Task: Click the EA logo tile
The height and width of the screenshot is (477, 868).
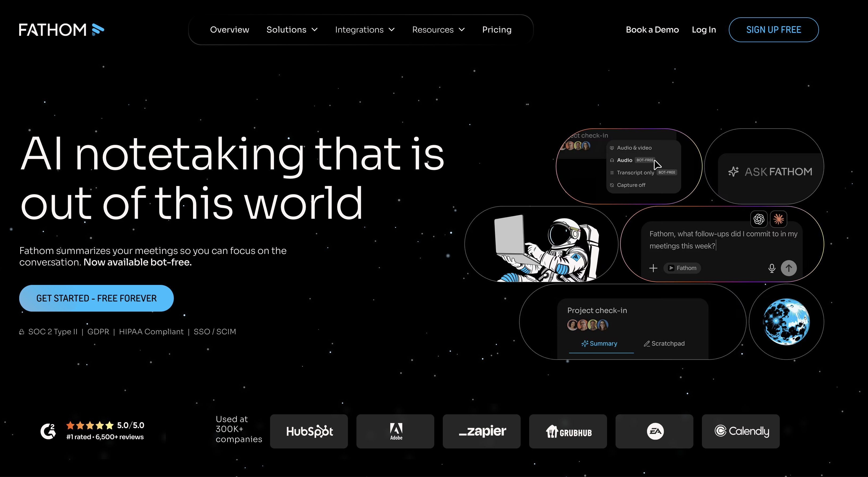Action: coord(654,431)
